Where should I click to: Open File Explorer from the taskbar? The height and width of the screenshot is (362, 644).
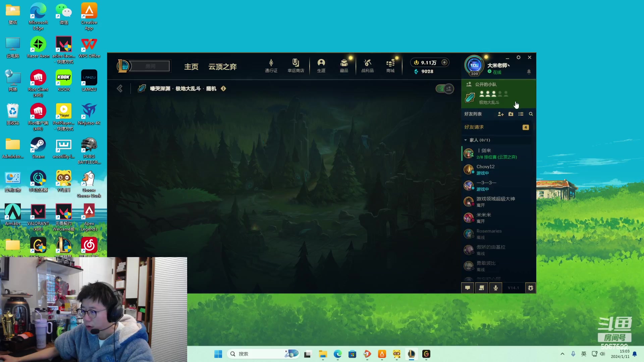(x=323, y=354)
